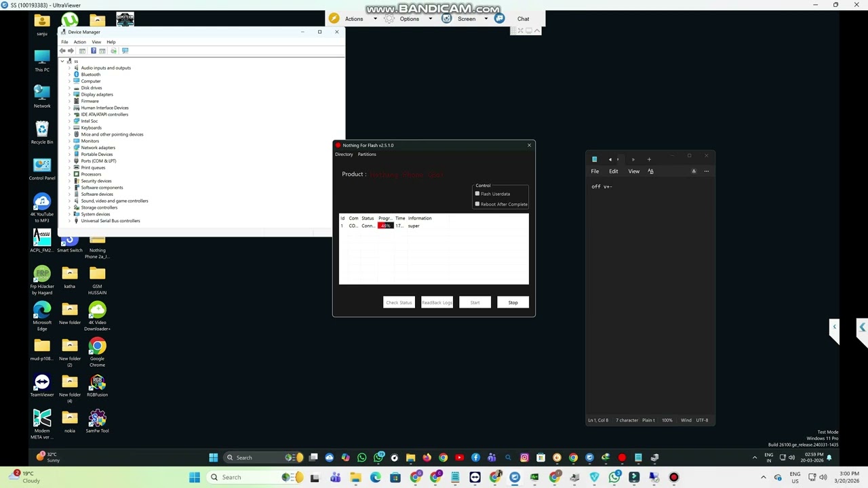
Task: Click remote Windows Start button
Action: point(214,457)
